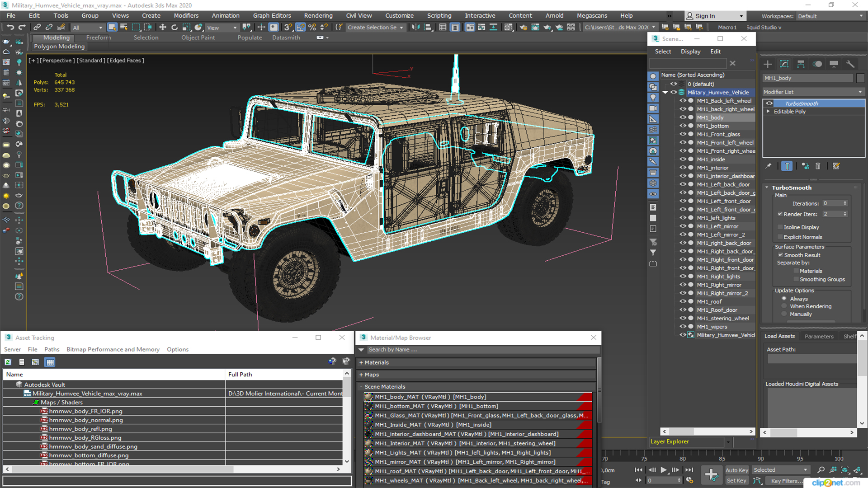
Task: Open the Rendering menu
Action: [x=318, y=15]
